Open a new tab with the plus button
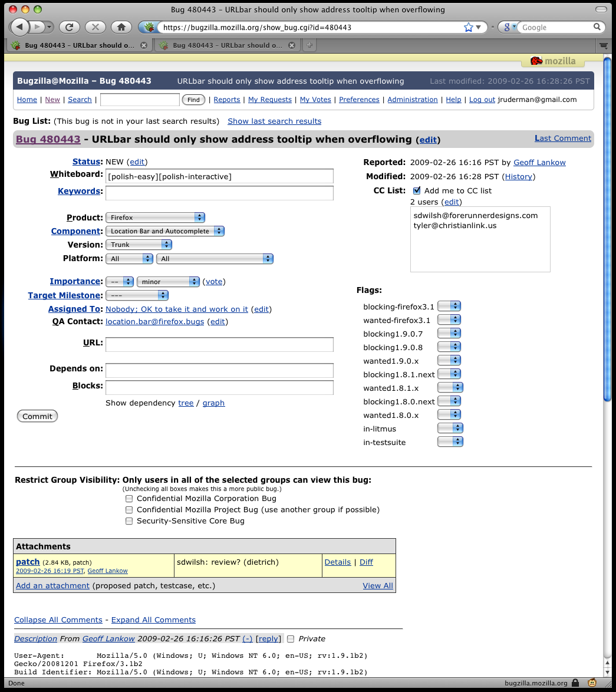The image size is (616, 692). [x=309, y=45]
